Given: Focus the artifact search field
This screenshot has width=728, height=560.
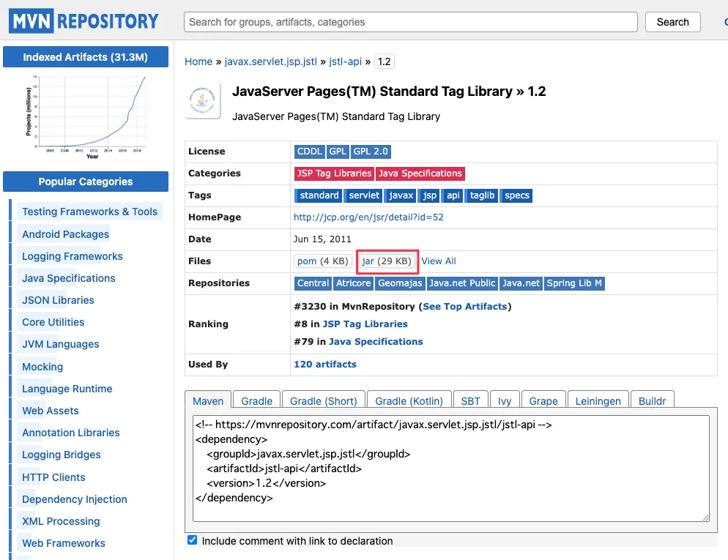Looking at the screenshot, I should (x=410, y=22).
